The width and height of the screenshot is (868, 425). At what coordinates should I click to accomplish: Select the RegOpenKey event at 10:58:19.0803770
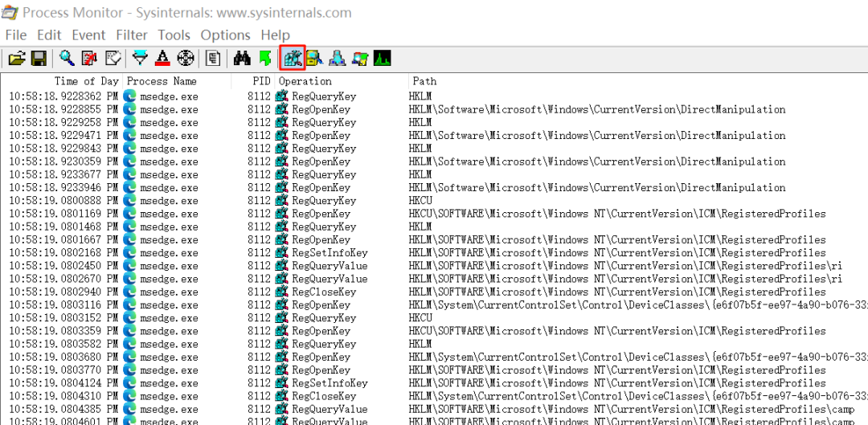[434, 370]
